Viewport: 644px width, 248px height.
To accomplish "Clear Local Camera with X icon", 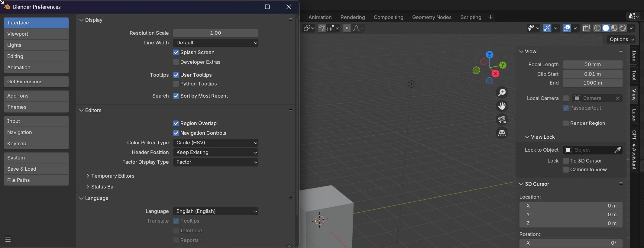I will [x=618, y=98].
